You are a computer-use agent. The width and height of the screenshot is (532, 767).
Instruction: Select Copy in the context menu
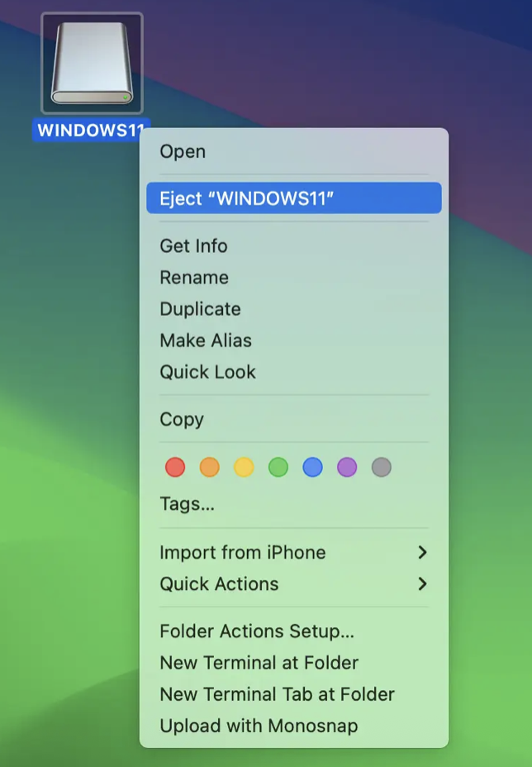[294, 419]
